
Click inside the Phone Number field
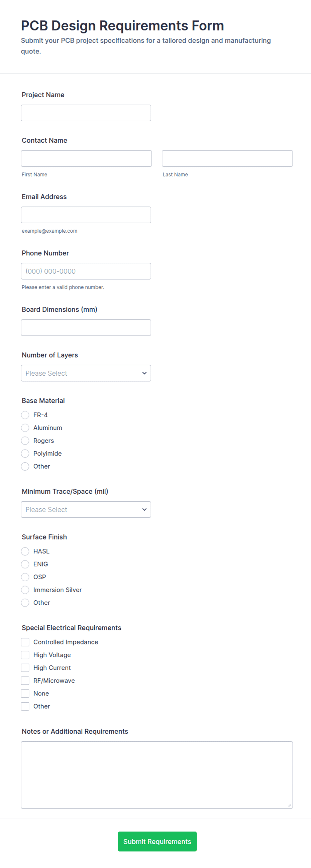click(86, 271)
